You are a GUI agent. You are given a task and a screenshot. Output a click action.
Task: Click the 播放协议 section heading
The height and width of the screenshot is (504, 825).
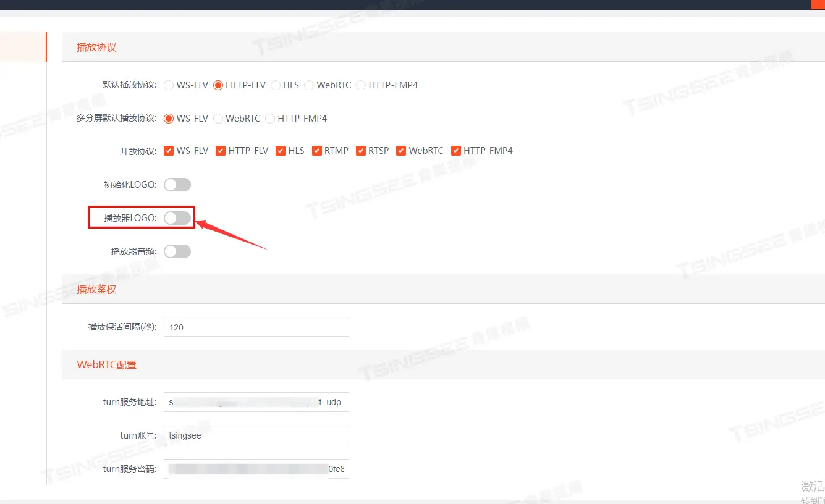97,47
